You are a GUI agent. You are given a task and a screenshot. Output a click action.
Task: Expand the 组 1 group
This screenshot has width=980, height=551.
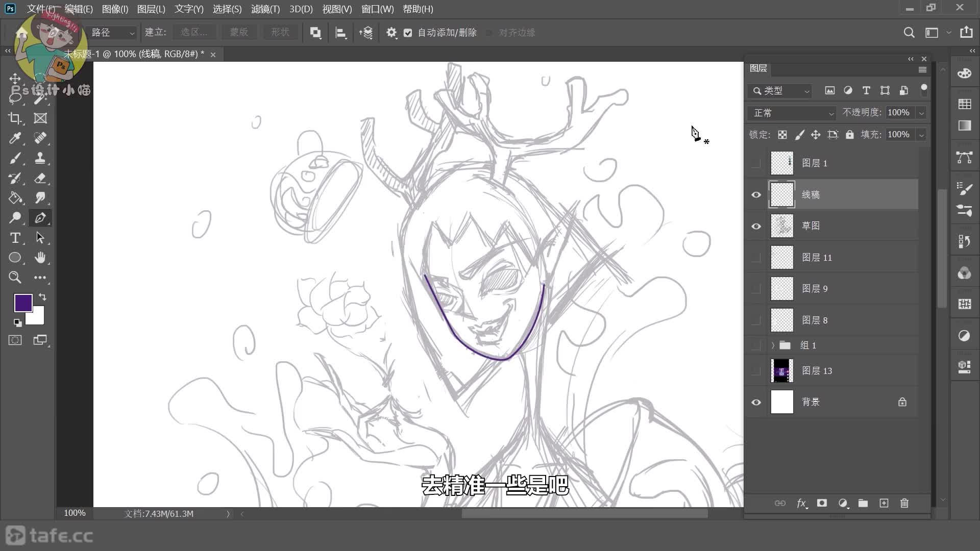point(773,345)
